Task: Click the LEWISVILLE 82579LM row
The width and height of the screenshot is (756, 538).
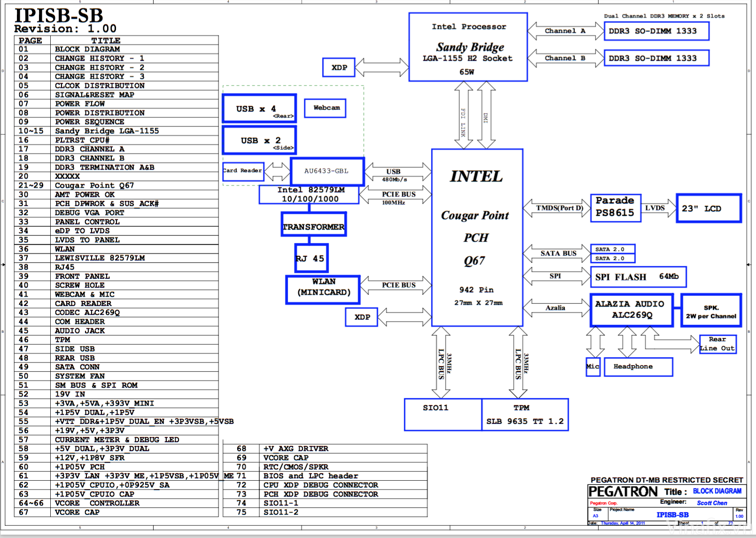Action: [116, 258]
